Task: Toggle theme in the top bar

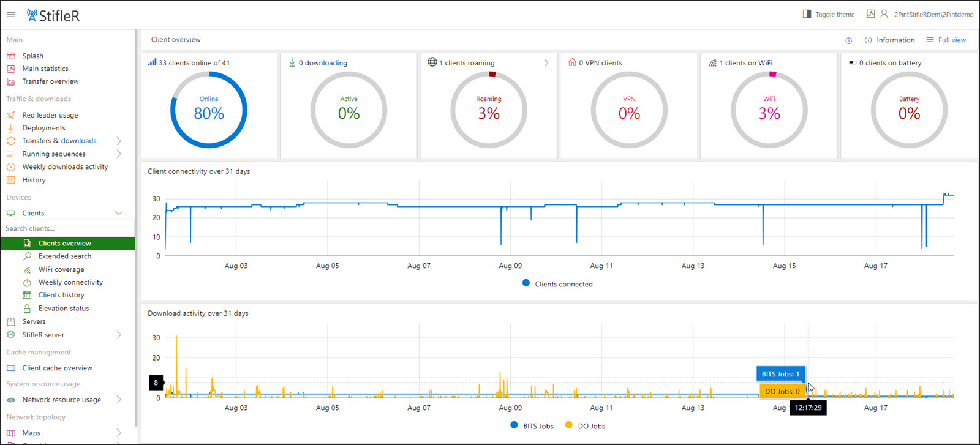Action: (829, 14)
